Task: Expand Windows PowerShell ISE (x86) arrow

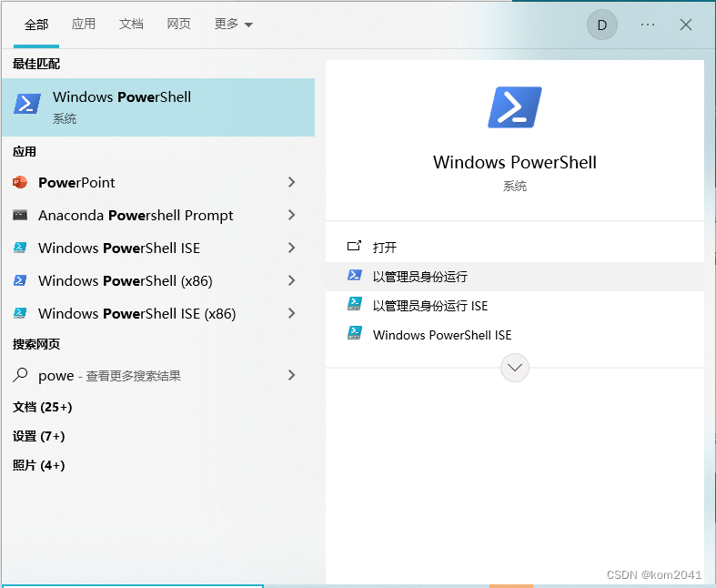Action: (292, 313)
